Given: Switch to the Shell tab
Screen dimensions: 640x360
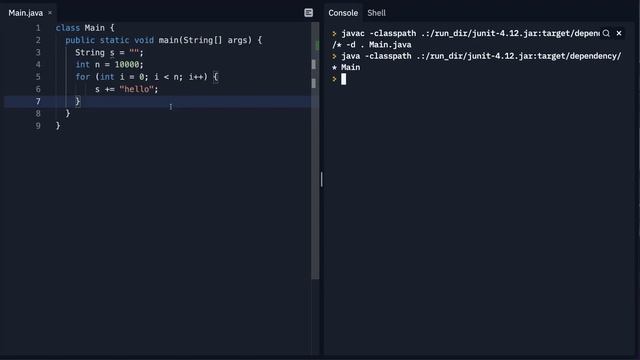Looking at the screenshot, I should pyautogui.click(x=376, y=13).
